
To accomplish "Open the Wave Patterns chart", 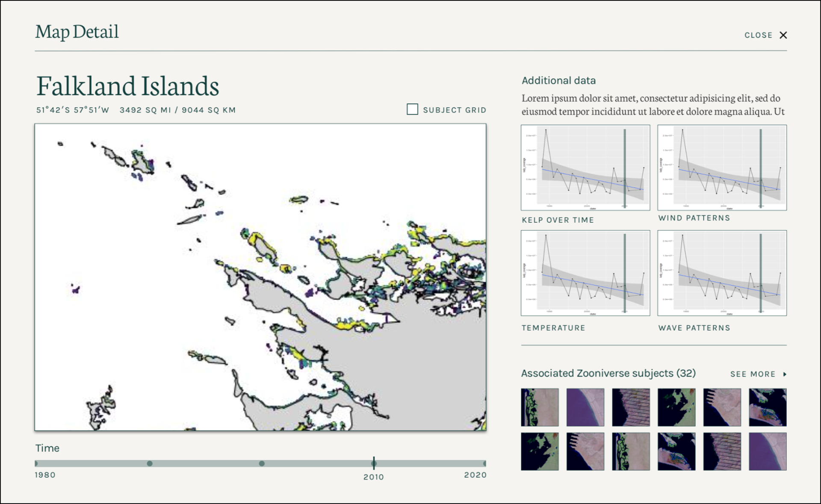I will point(722,273).
